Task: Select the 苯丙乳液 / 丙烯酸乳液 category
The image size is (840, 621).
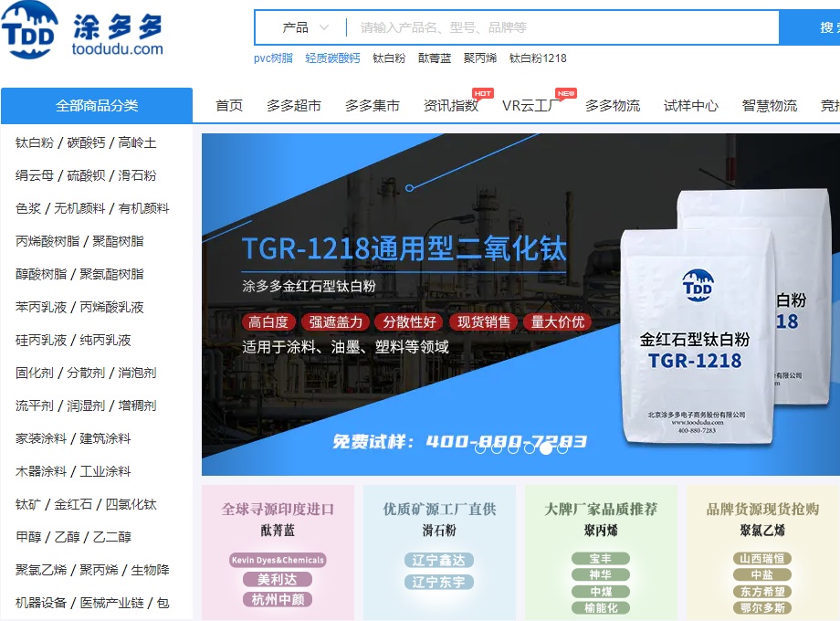Action: point(79,307)
